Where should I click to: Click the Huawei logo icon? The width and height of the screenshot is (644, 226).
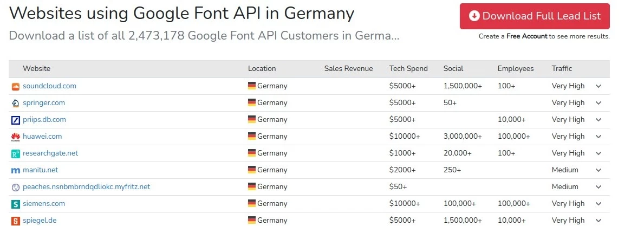point(15,137)
